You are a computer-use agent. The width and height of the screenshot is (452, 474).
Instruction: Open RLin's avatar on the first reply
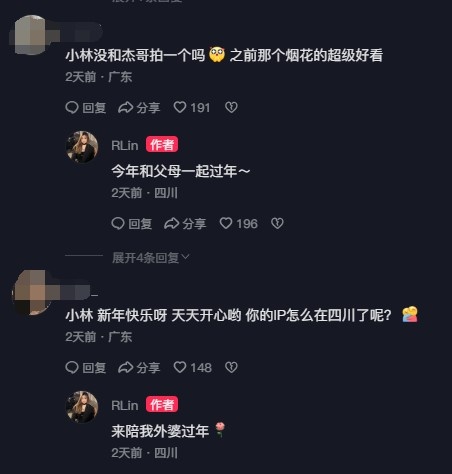coord(82,147)
